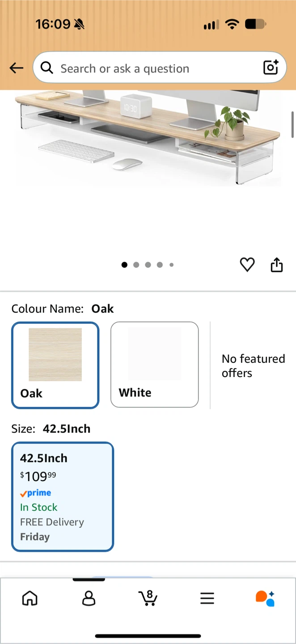Tap the page scrollbar indicator

pos(293,124)
